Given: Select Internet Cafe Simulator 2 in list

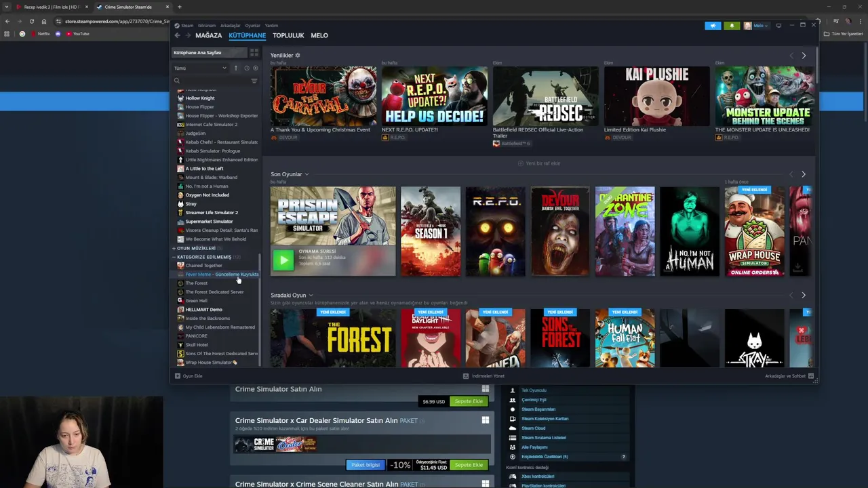Looking at the screenshot, I should click(211, 125).
